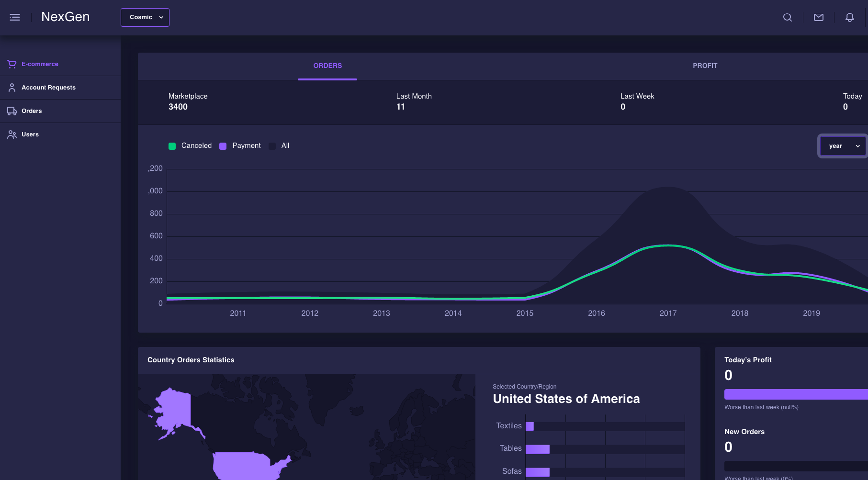Click the Orders truck icon
The height and width of the screenshot is (480, 868).
[12, 111]
